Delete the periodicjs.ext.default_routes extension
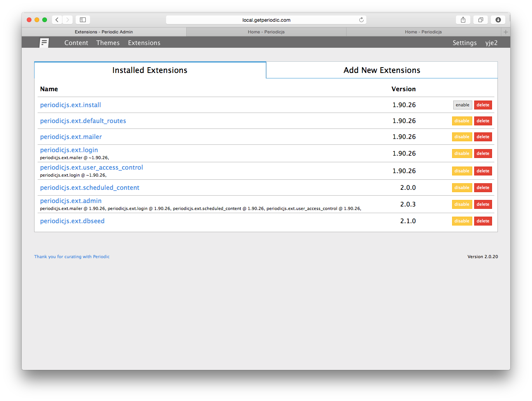The width and height of the screenshot is (532, 401). [x=483, y=121]
